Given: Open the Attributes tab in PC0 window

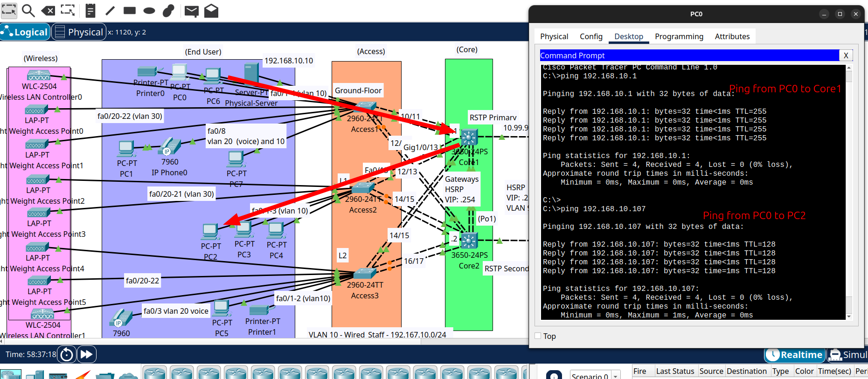Looking at the screenshot, I should [732, 36].
